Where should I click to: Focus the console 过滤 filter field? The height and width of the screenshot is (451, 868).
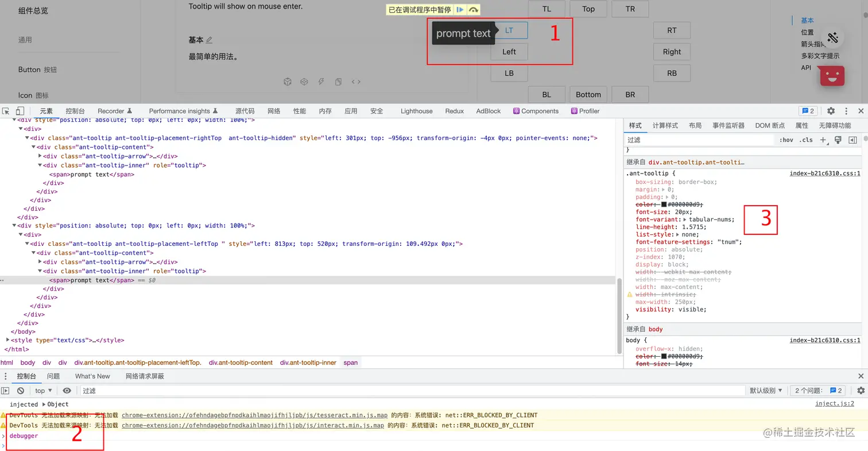tap(412, 391)
